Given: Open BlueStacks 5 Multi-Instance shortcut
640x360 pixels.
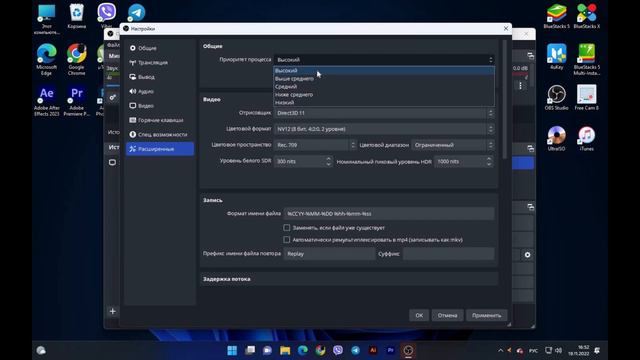Looking at the screenshot, I should coord(587,60).
